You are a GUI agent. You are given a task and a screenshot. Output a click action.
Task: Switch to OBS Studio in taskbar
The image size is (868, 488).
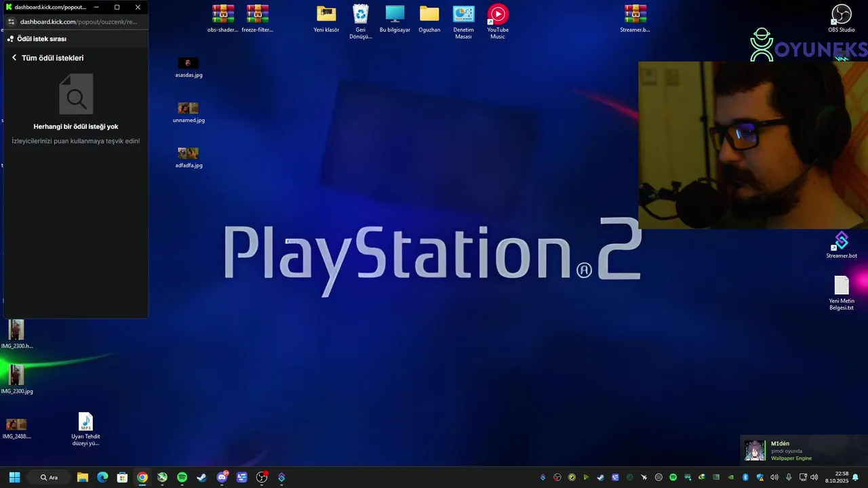pos(262,477)
